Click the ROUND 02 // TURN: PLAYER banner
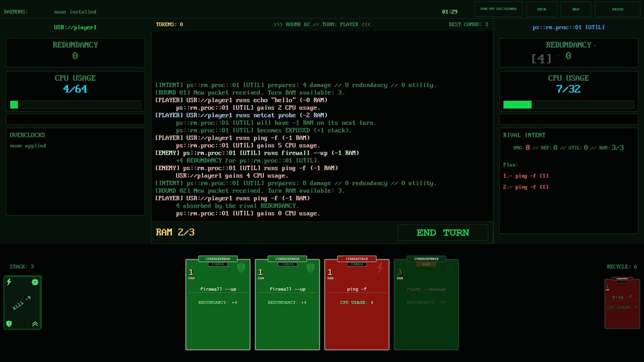644x362 pixels. [322, 24]
